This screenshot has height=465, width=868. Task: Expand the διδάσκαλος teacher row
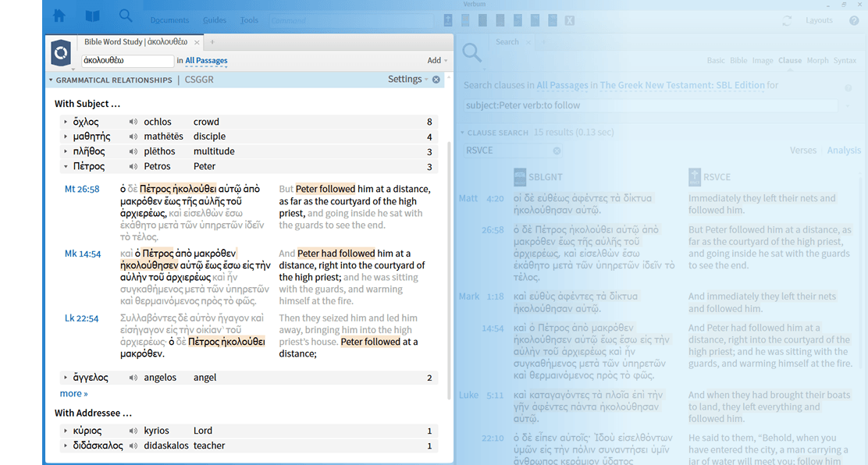click(66, 445)
